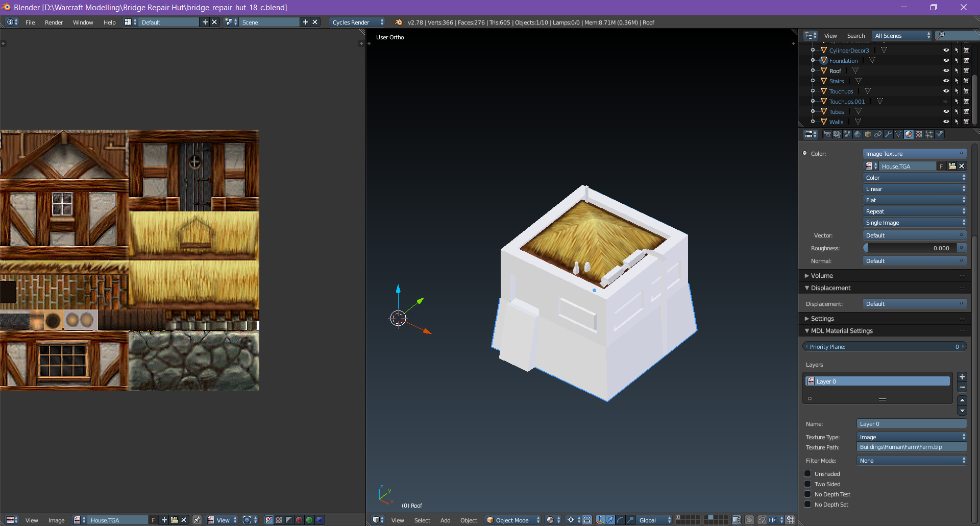Add a new MDL material layer
Viewport: 980px width, 526px height.
962,377
